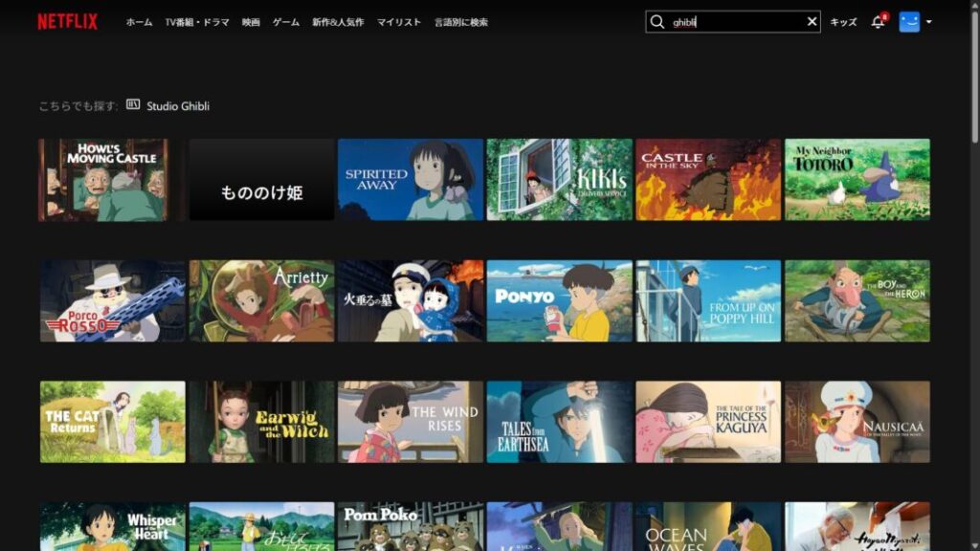Image resolution: width=980 pixels, height=551 pixels.
Task: Click into the search box containing ghibli
Action: [x=733, y=22]
